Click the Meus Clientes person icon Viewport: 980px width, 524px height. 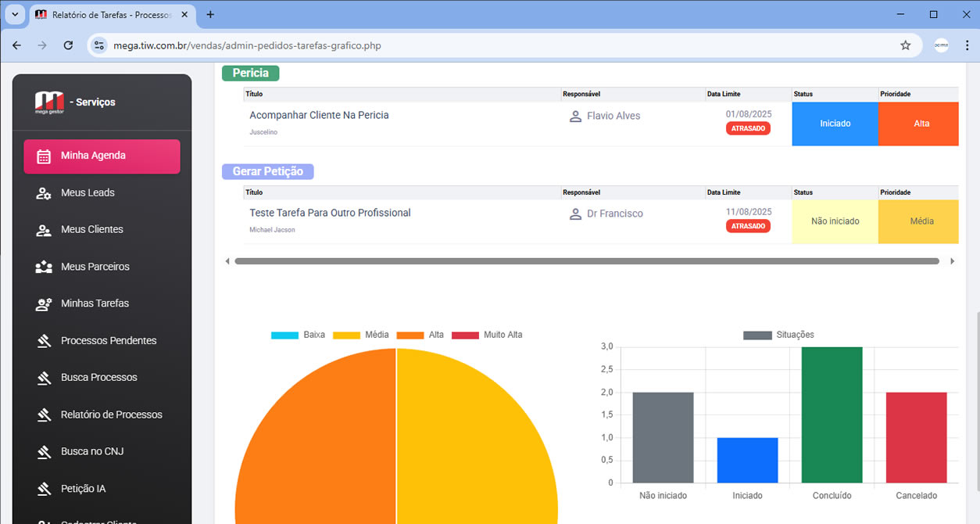click(44, 230)
